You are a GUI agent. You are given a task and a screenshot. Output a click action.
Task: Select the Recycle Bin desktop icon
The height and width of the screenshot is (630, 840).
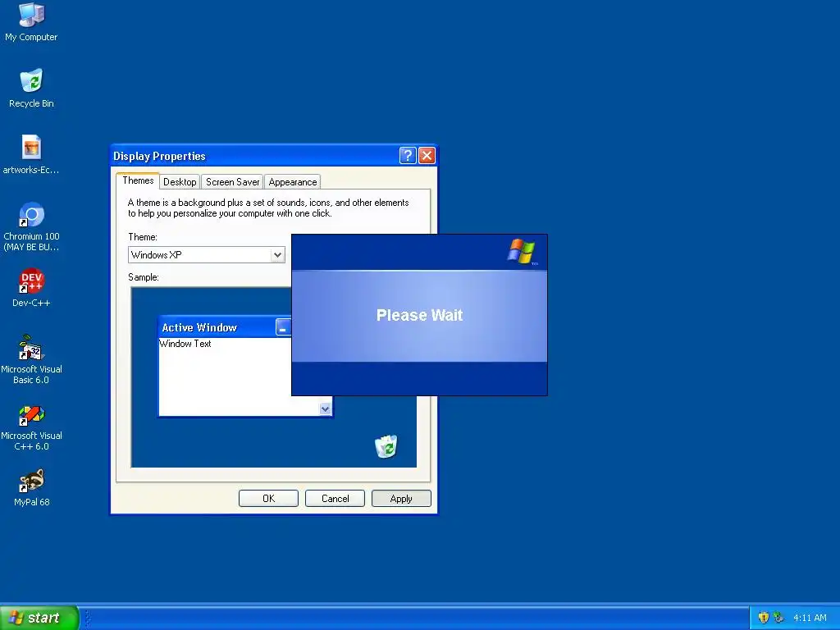pyautogui.click(x=31, y=88)
